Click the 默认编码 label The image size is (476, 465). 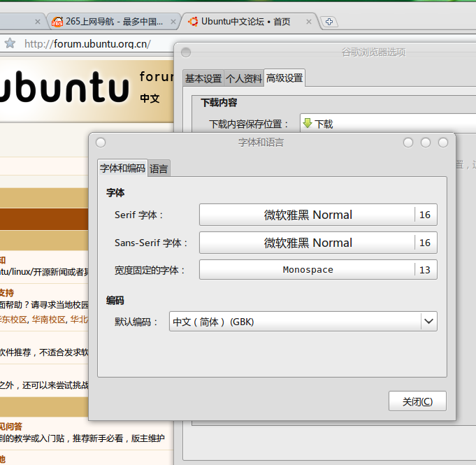click(x=136, y=322)
